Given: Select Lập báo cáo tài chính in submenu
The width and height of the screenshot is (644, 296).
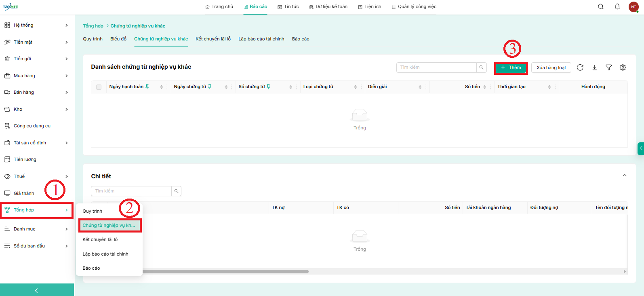Looking at the screenshot, I should [105, 254].
